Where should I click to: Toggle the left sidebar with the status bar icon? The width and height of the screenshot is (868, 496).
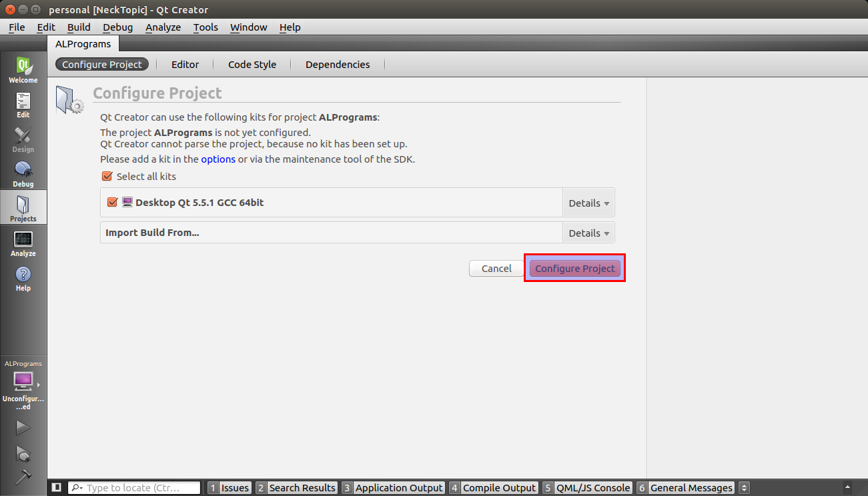coord(57,487)
